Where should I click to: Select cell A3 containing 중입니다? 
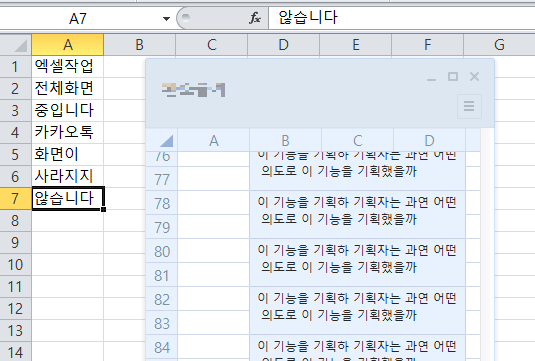68,111
